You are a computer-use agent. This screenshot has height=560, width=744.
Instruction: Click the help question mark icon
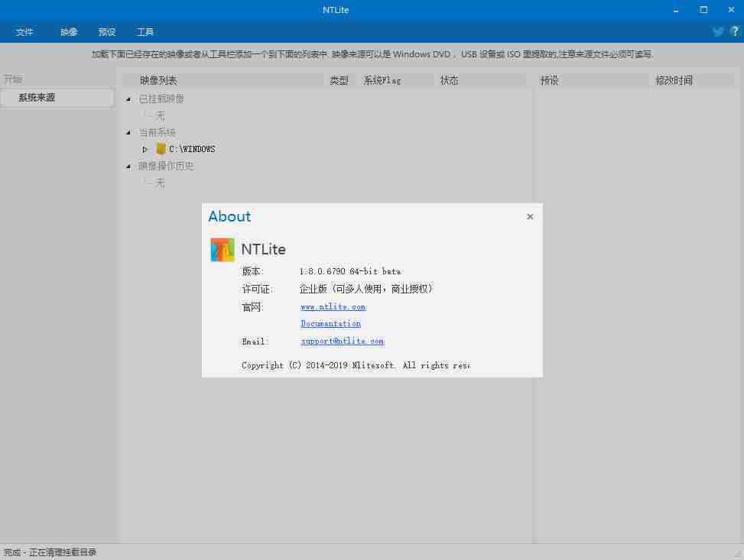(x=735, y=31)
